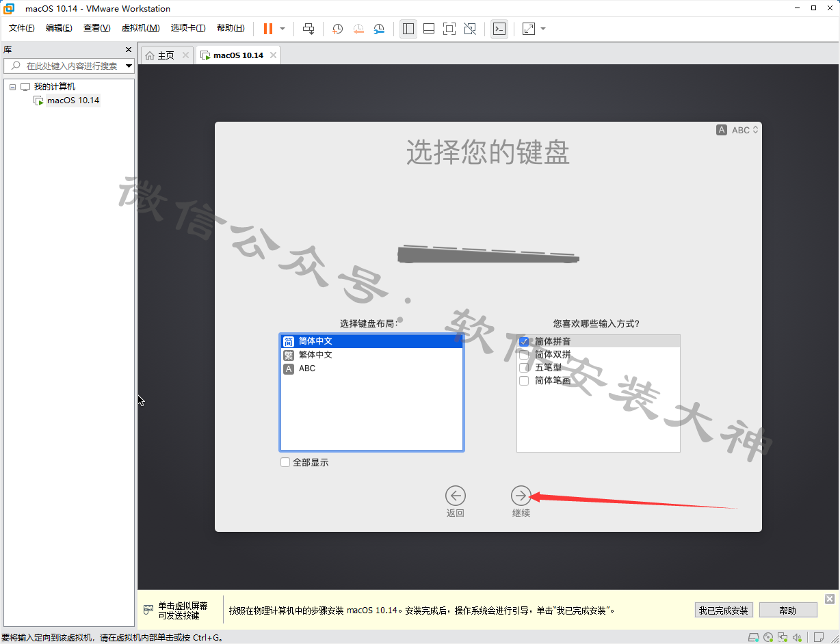Open the library search filter dropdown

coord(129,66)
